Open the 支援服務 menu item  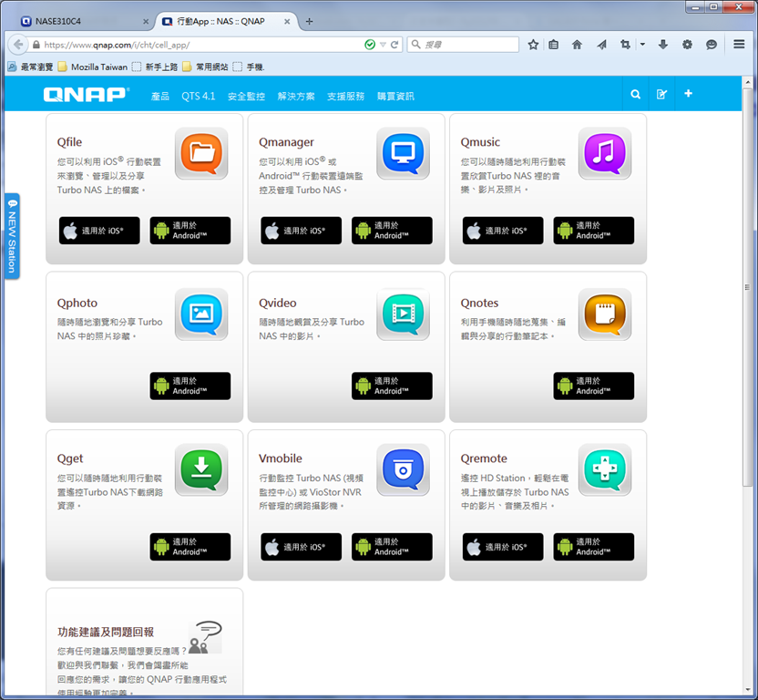pyautogui.click(x=345, y=97)
